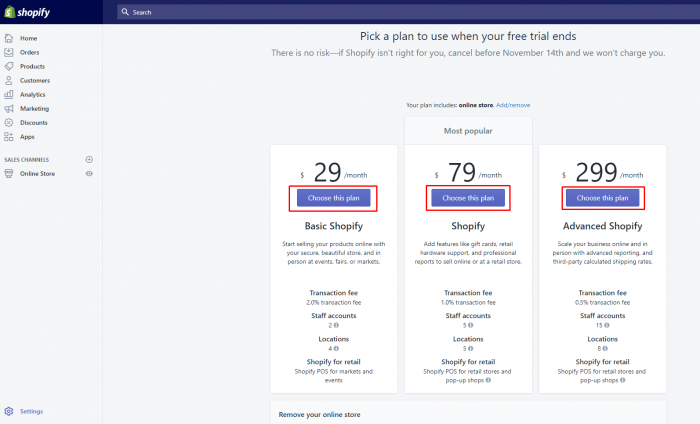
Task: Open Orders in the sidebar
Action: pyautogui.click(x=29, y=52)
